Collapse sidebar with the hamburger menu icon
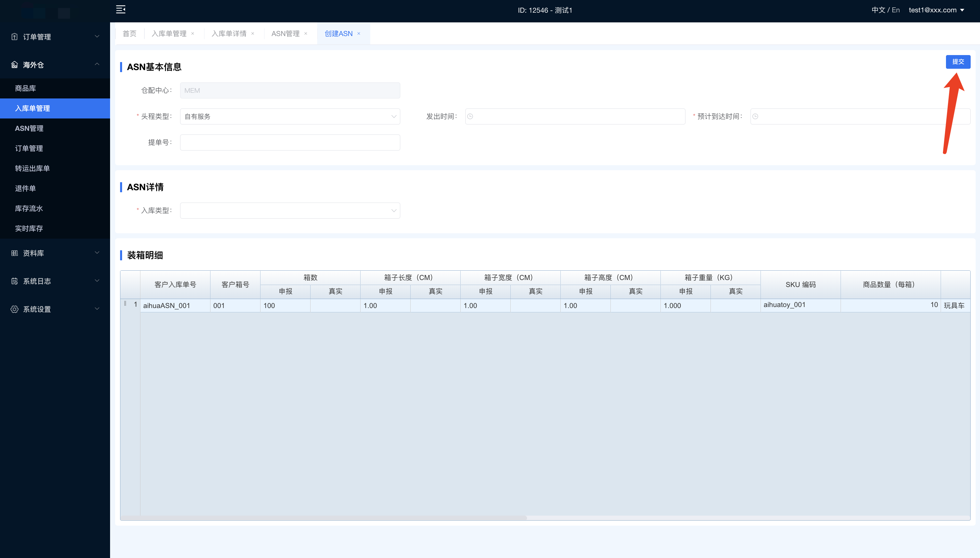 (121, 10)
